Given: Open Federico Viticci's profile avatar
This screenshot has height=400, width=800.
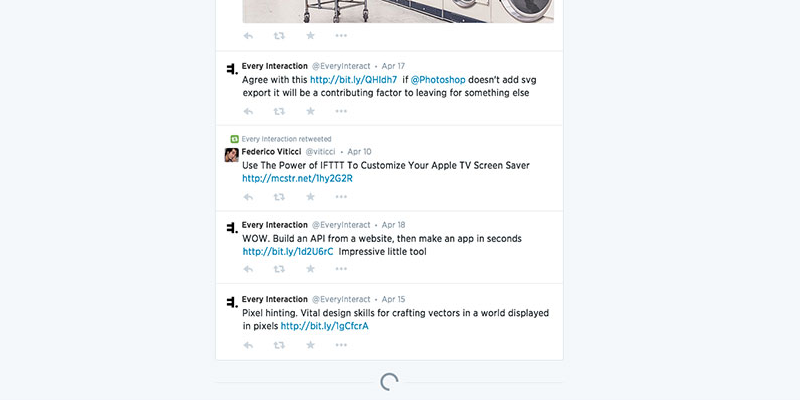Looking at the screenshot, I should [231, 155].
